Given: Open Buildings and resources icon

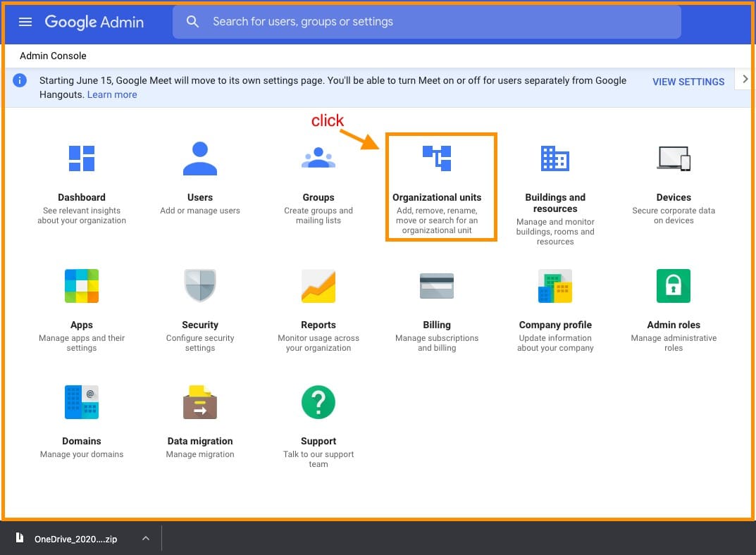Looking at the screenshot, I should pyautogui.click(x=555, y=158).
